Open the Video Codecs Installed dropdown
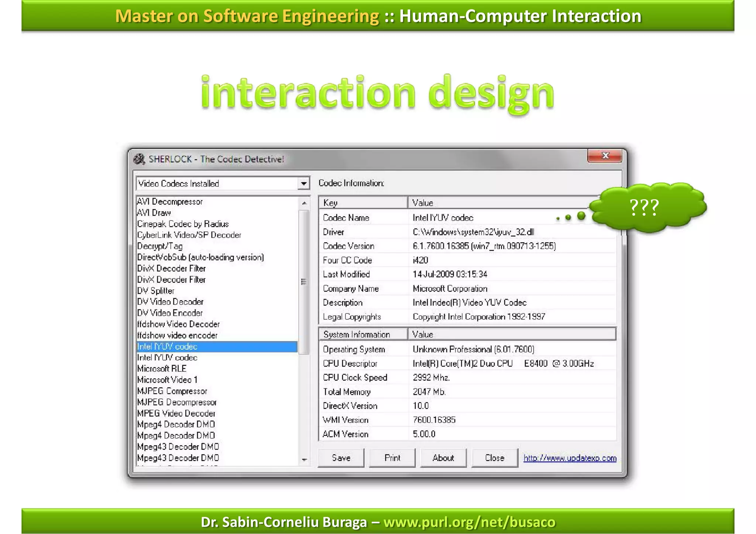 pos(303,183)
